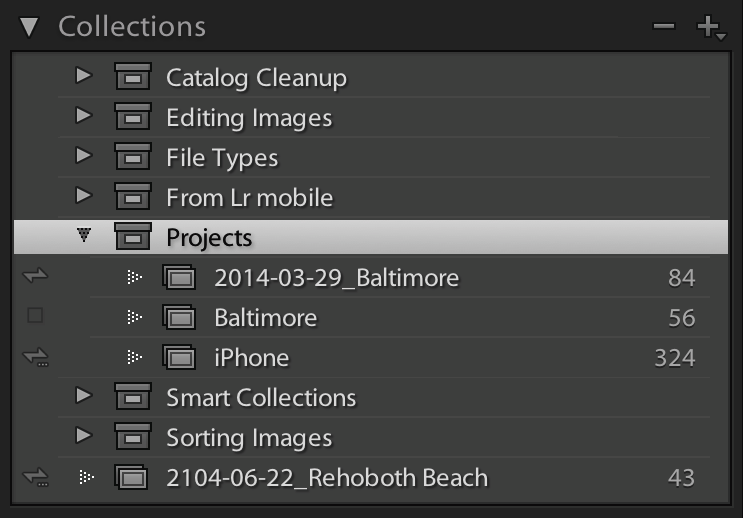Toggle sync arrows for iPhone collection
This screenshot has width=743, height=518.
pyautogui.click(x=35, y=357)
